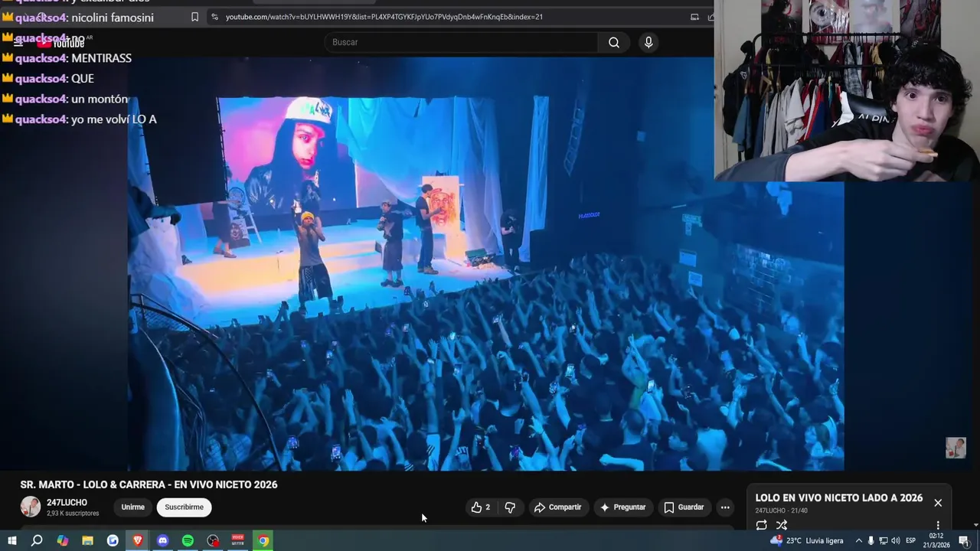Viewport: 980px width, 551px height.
Task: Toggle playlist shuffle icon
Action: [x=782, y=525]
